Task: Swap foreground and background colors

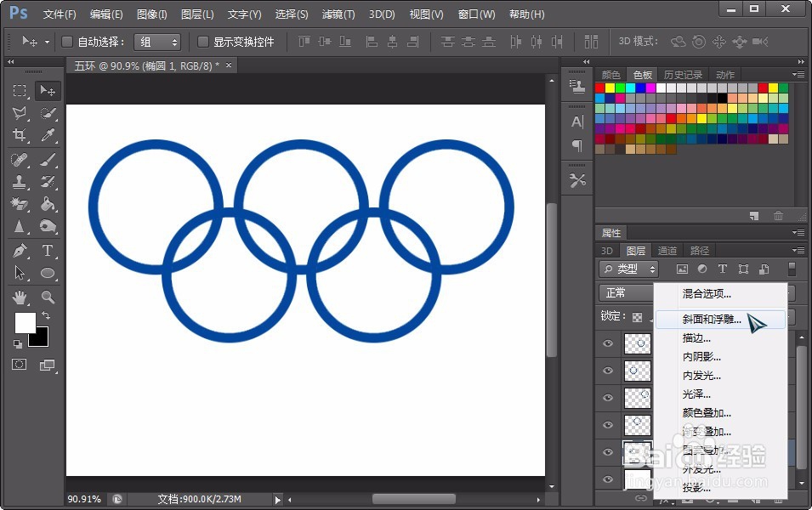Action: pos(46,314)
